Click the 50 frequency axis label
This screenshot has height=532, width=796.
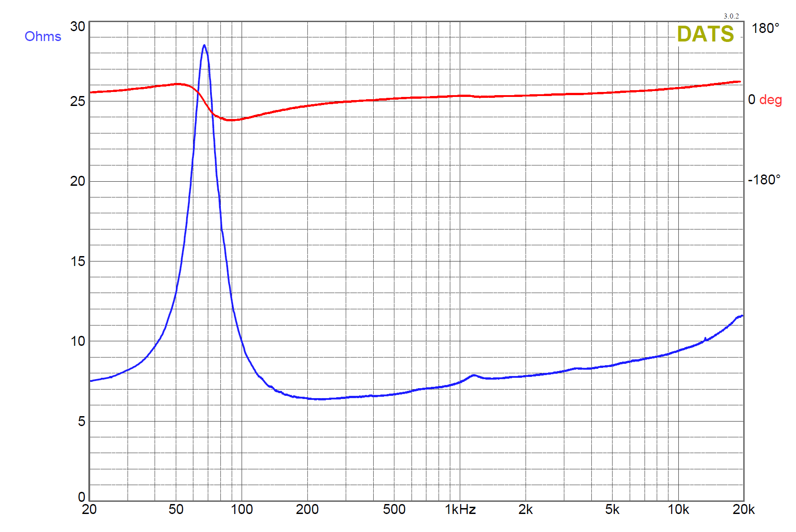[176, 509]
